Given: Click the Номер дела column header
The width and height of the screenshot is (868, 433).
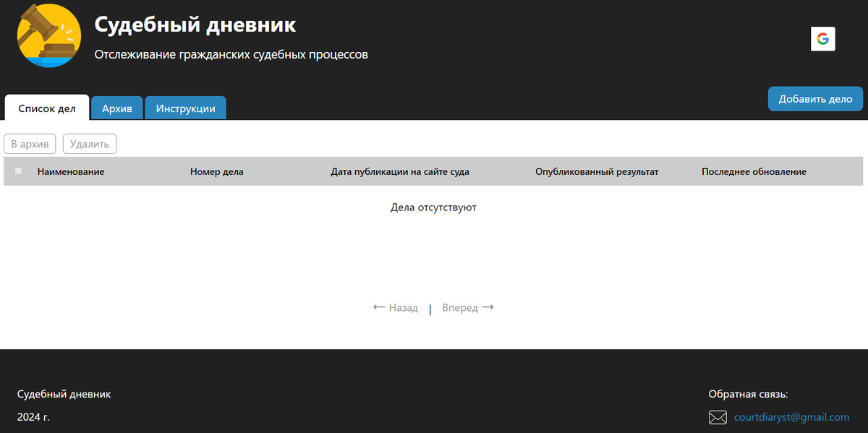Looking at the screenshot, I should click(x=217, y=171).
